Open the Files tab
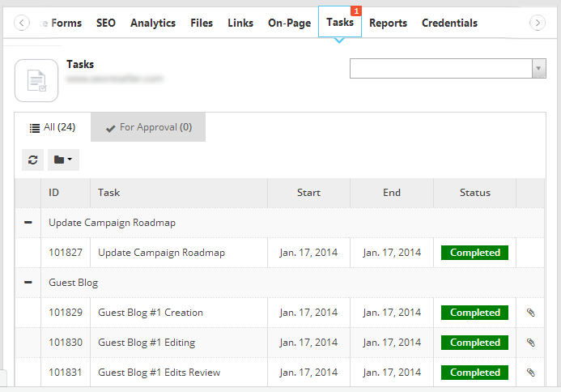 pos(202,23)
